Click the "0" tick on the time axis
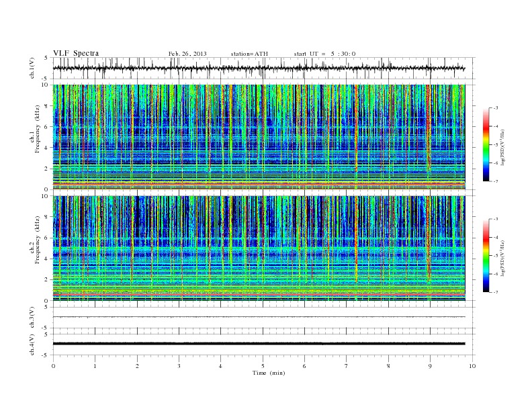Viewport: 532px width, 411px height. click(x=53, y=366)
